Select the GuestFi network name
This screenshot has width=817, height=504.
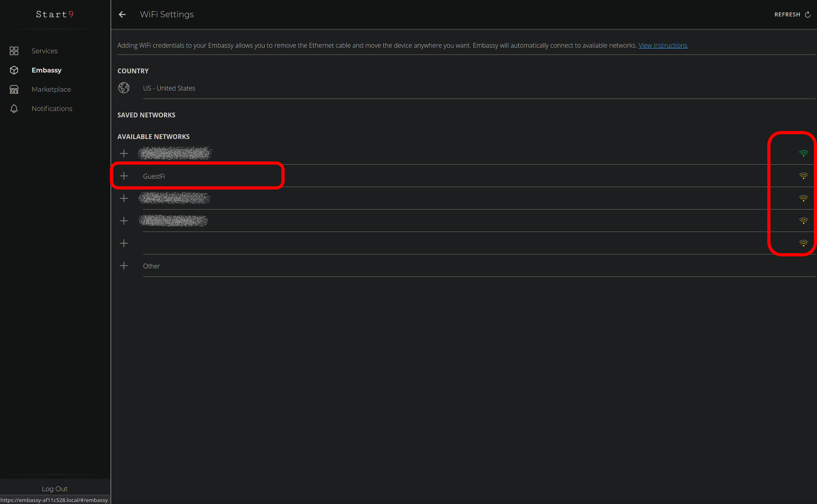154,176
